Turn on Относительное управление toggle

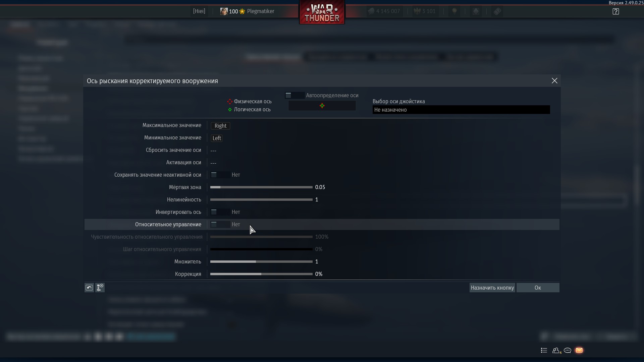click(x=220, y=225)
